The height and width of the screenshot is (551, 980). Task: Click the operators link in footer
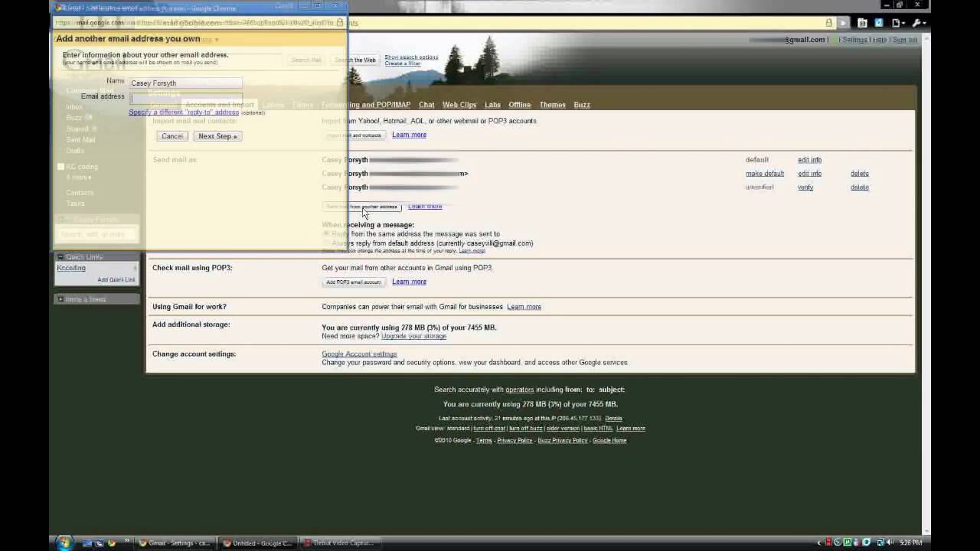click(519, 390)
